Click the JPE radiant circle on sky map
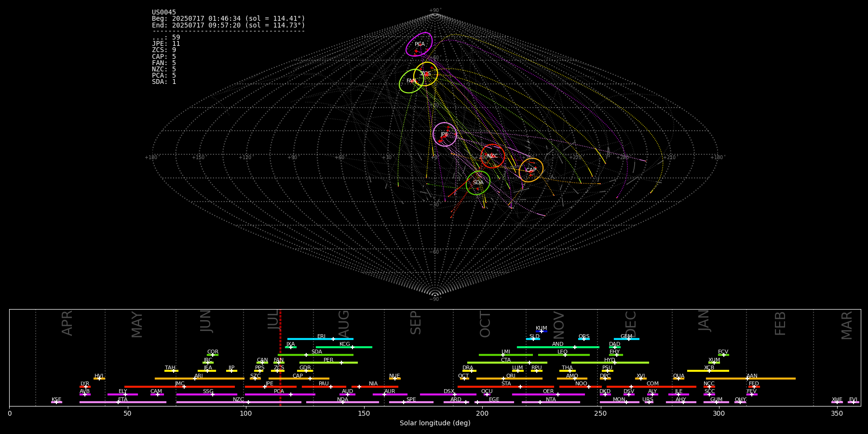This screenshot has width=868, height=434. pos(445,135)
